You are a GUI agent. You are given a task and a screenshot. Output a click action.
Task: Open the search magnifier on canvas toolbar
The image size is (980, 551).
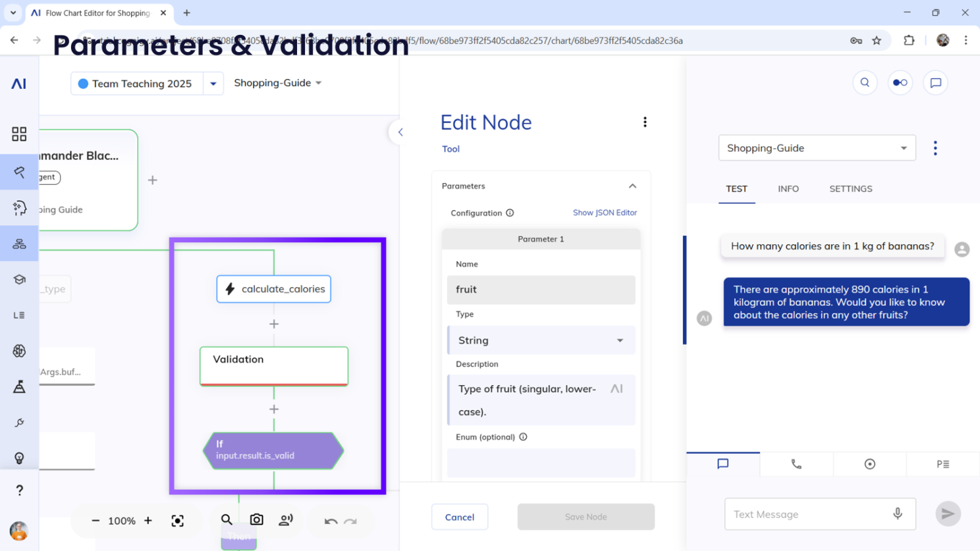click(227, 519)
